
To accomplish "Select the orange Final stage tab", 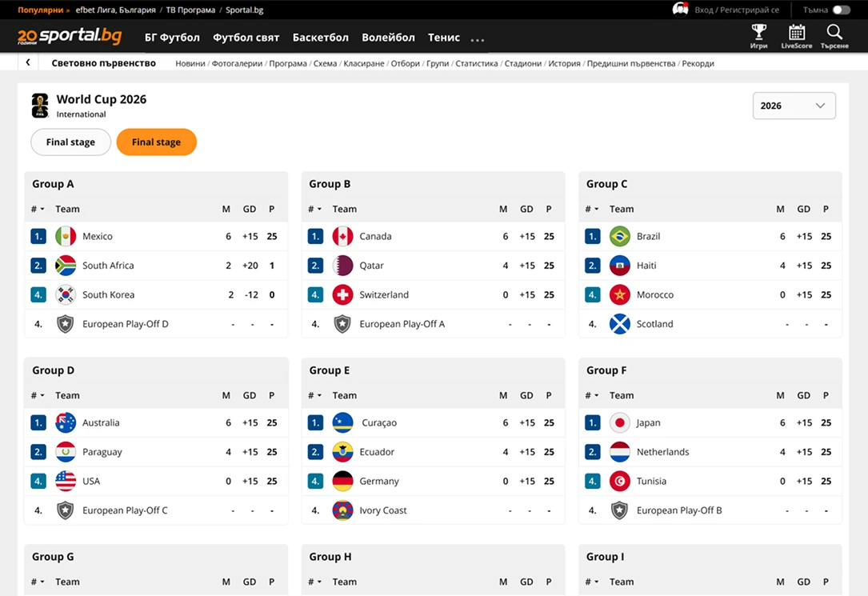I will click(156, 142).
